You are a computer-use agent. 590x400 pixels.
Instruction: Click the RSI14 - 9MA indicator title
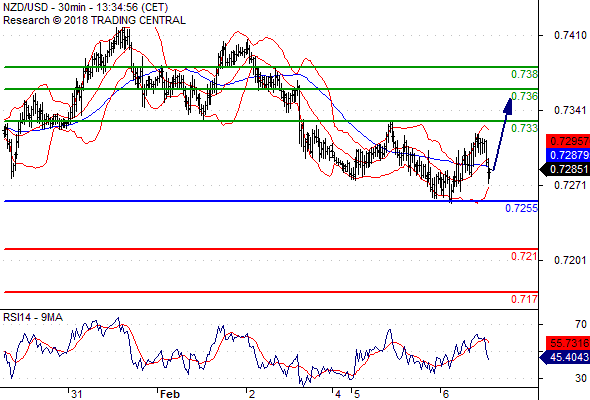[33, 318]
